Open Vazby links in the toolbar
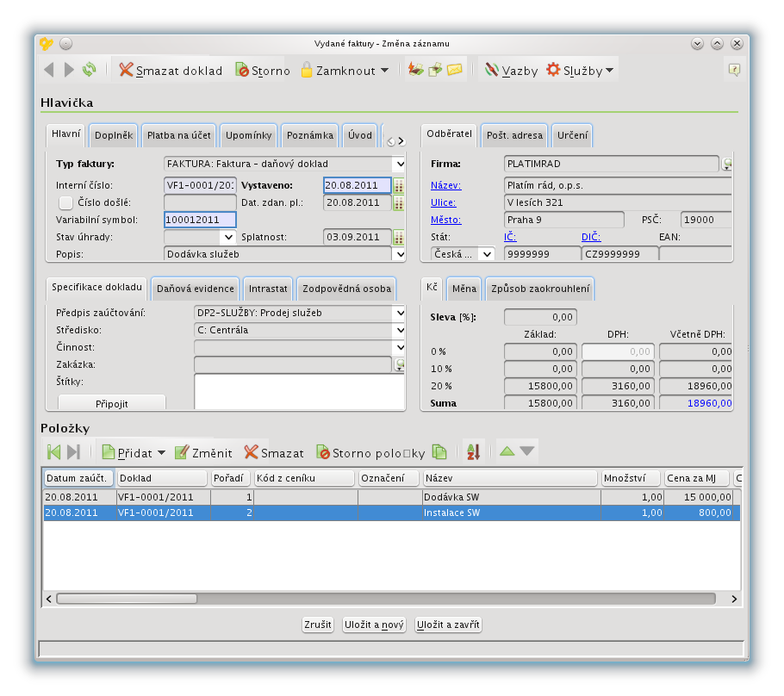Image resolution: width=784 pixels, height=696 pixels. (510, 71)
